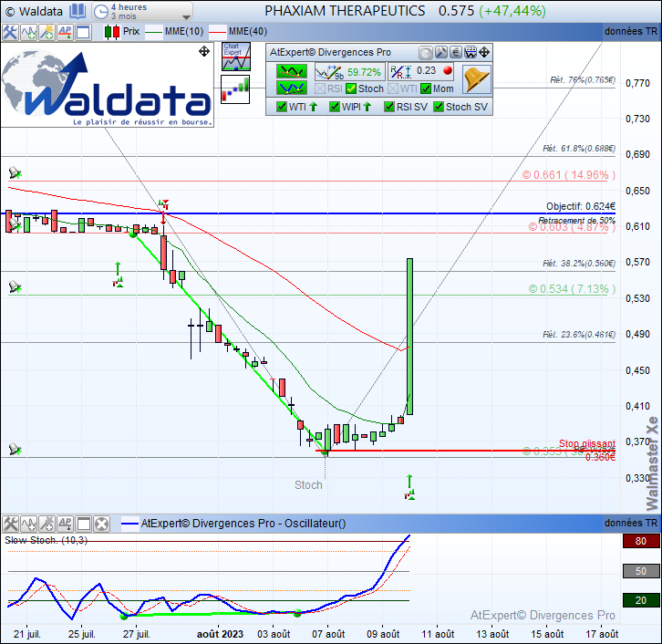Click the move handle of Divergences Pro panel

pos(484,52)
